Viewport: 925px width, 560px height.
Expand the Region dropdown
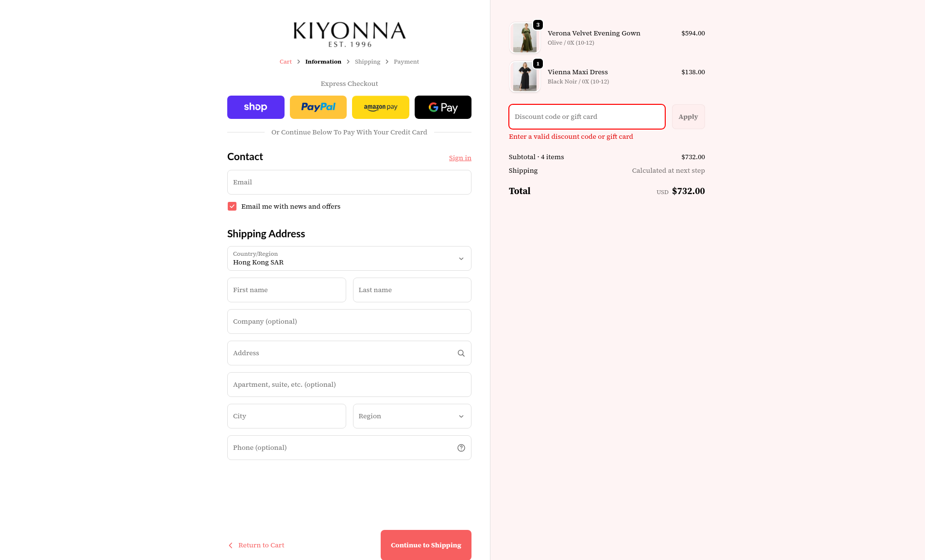coord(412,416)
